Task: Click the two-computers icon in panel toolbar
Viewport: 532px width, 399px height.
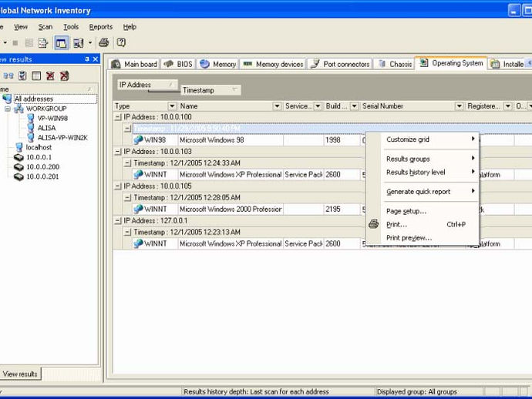Action: (x=8, y=75)
